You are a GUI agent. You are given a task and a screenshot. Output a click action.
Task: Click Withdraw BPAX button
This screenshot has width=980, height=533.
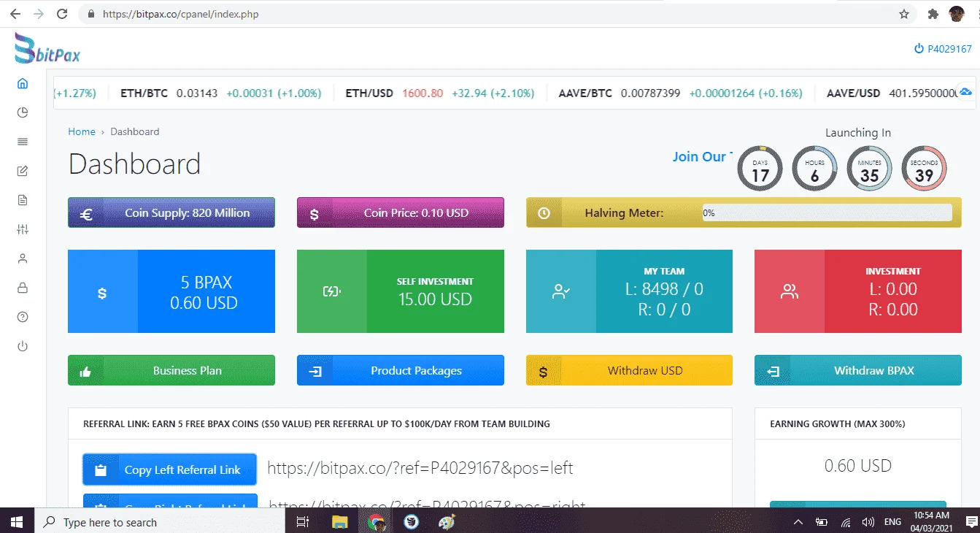tap(858, 370)
